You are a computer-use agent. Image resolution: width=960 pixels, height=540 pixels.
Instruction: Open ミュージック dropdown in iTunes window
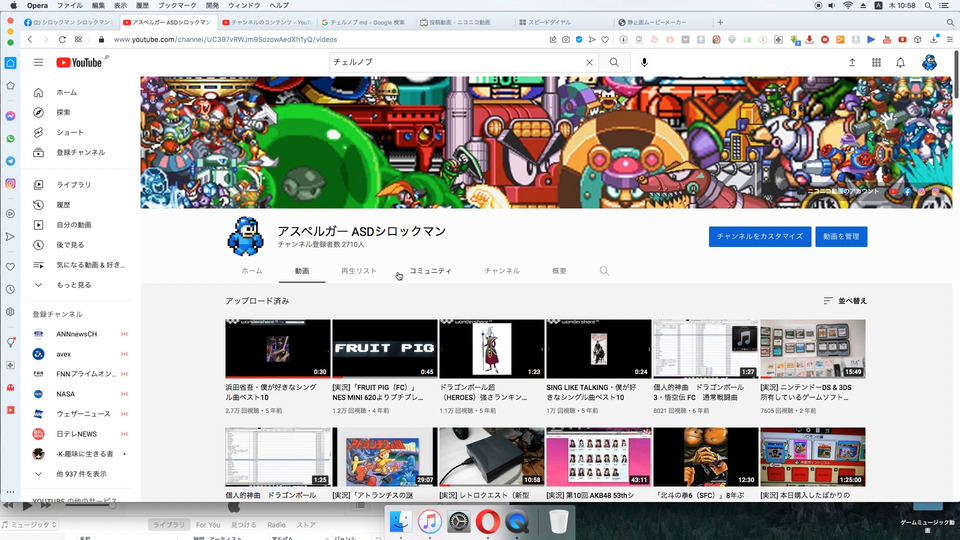[29, 525]
